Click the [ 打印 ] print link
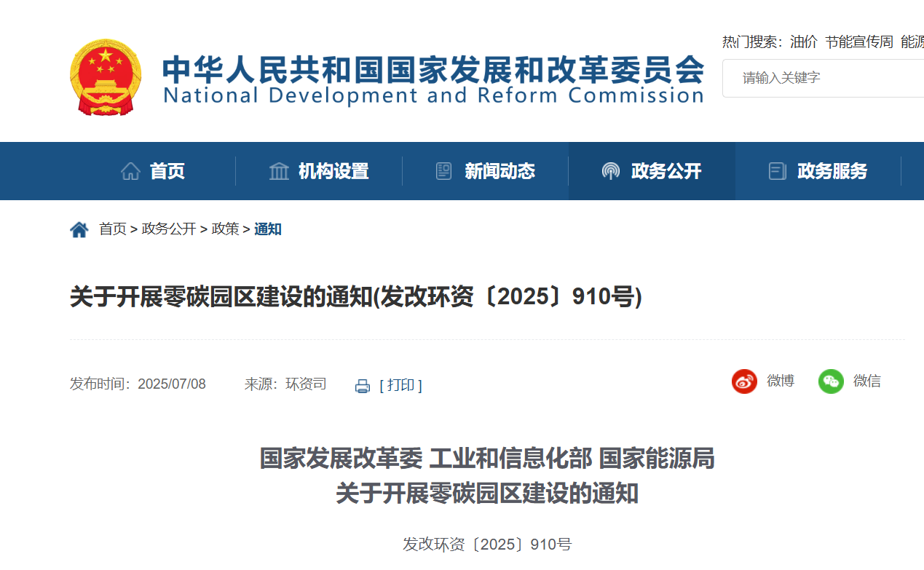Viewport: 924px width, 570px height. coord(401,385)
